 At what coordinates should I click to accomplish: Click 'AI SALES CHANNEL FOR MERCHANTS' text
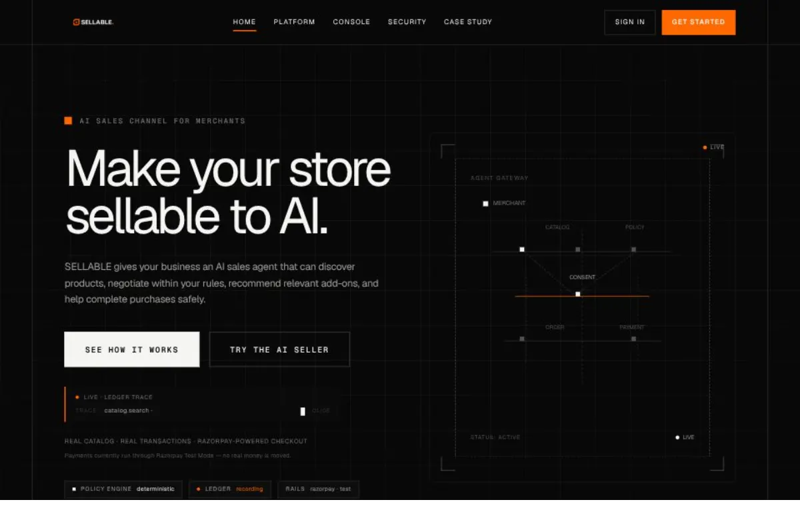(163, 121)
